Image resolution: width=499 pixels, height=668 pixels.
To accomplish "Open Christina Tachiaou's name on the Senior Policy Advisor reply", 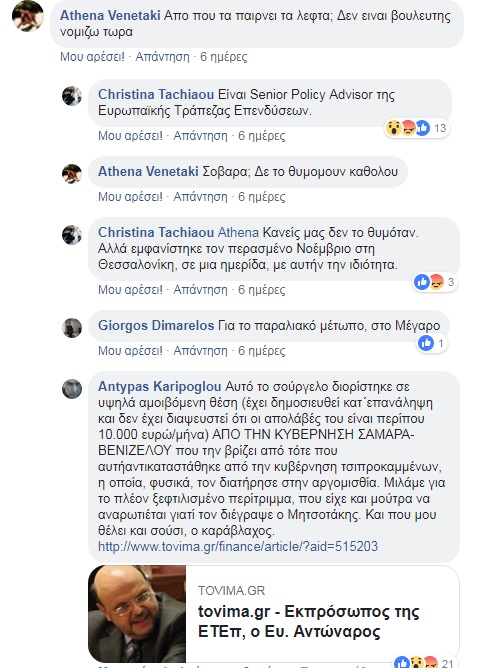I will click(156, 94).
